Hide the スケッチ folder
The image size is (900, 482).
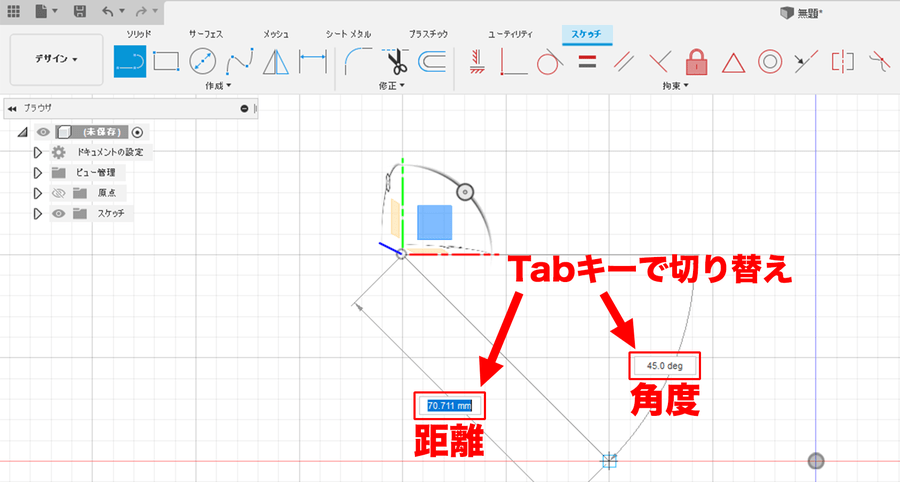[59, 213]
